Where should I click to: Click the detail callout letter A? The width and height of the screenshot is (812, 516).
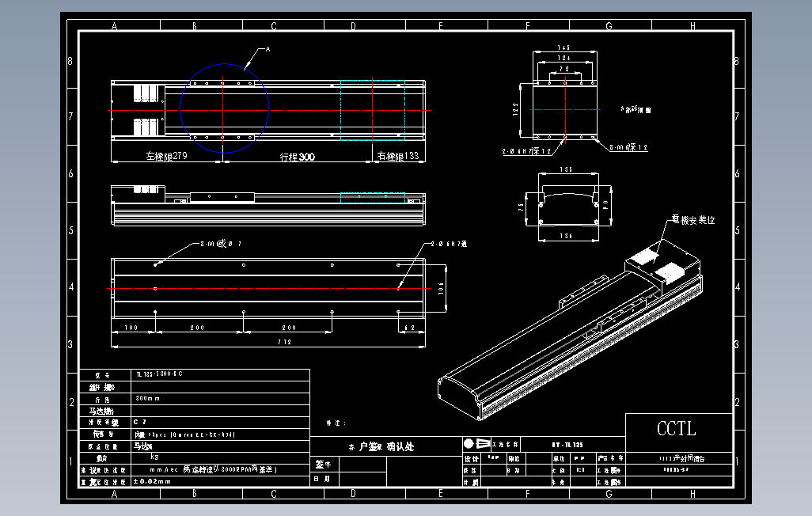(268, 49)
